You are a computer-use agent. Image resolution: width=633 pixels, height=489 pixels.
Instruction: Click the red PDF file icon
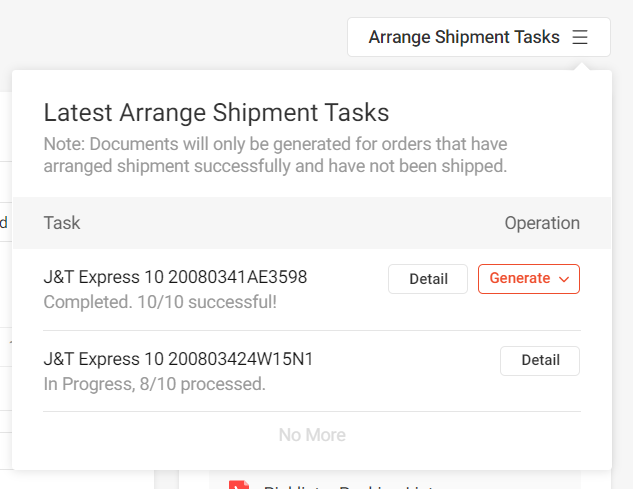click(238, 485)
